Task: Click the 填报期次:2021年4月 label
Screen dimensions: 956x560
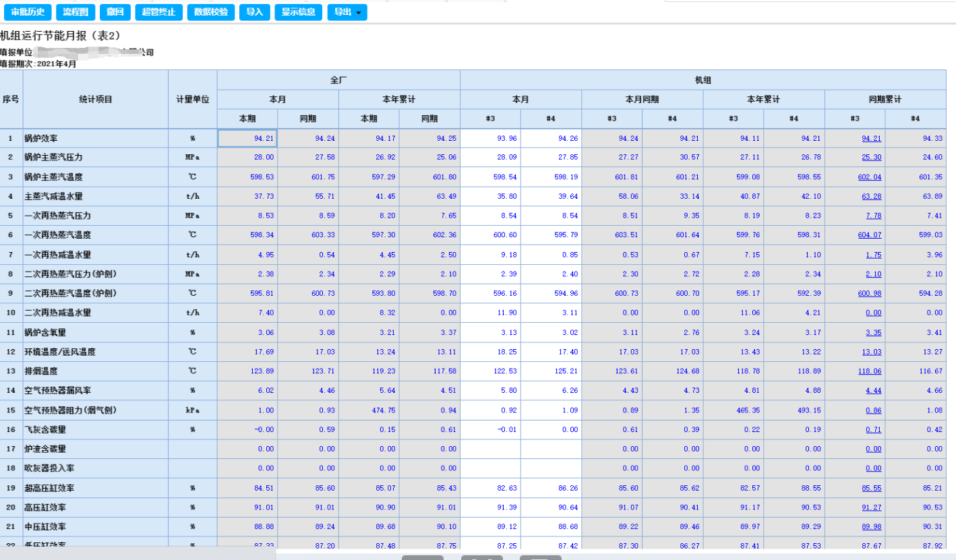Action: point(38,64)
